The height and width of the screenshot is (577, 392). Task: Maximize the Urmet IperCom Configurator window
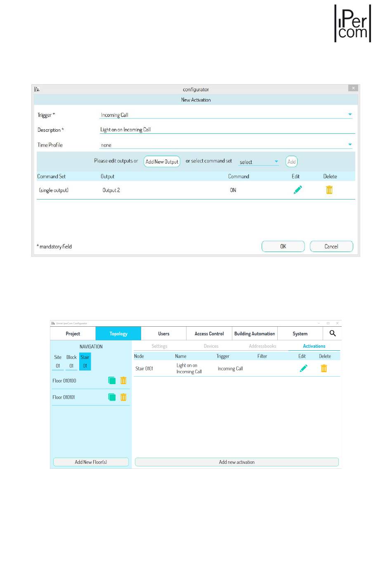pos(328,323)
